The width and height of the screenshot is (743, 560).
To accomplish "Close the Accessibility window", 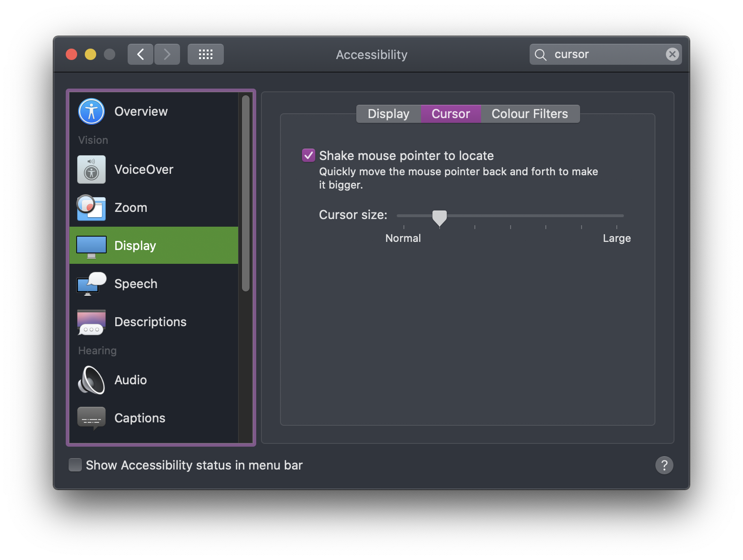I will click(71, 54).
